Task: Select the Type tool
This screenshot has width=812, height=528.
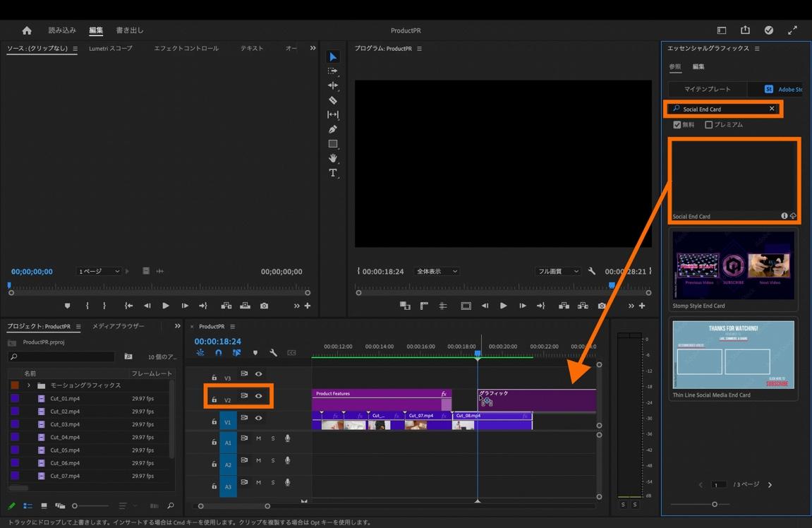Action: [333, 172]
